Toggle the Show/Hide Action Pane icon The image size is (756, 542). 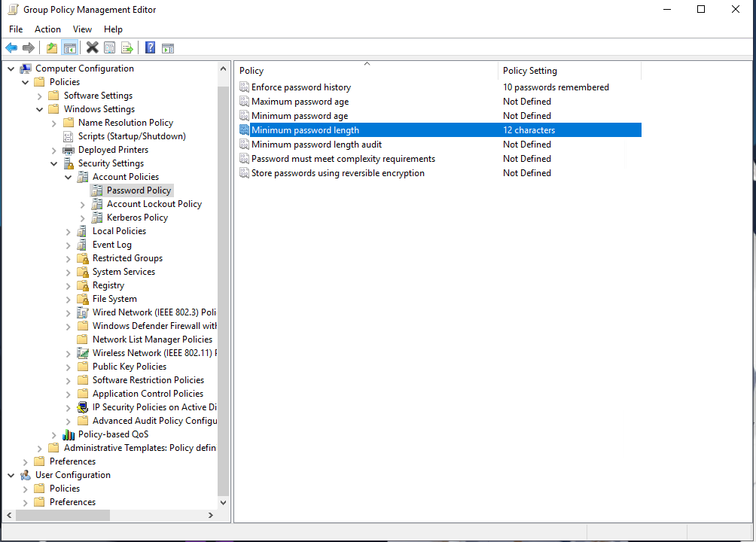[x=167, y=47]
